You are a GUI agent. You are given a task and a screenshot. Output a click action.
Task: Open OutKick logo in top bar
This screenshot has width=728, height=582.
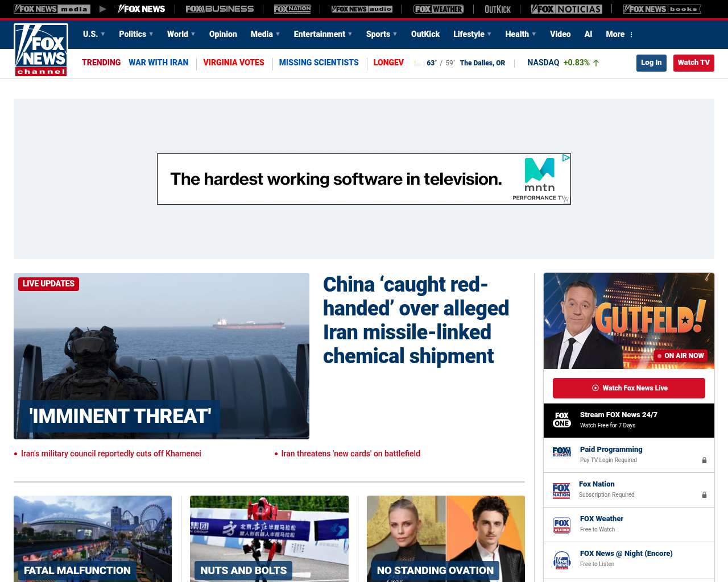point(498,9)
